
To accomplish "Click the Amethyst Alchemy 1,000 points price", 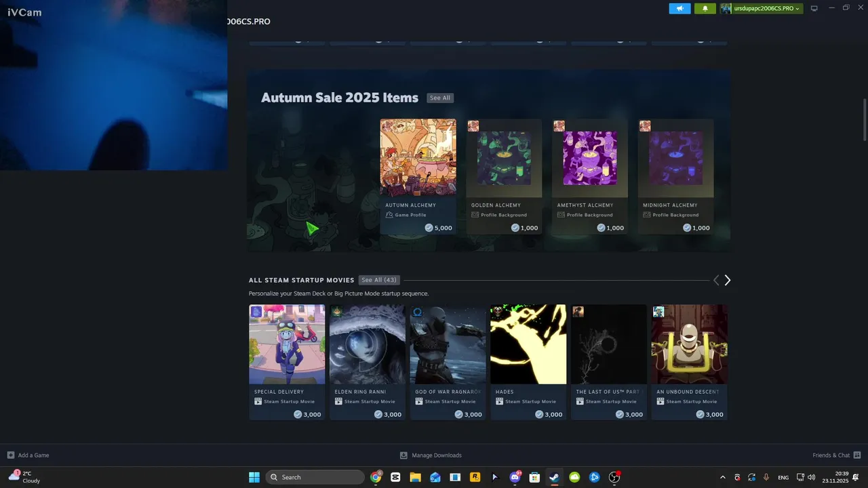I will click(x=610, y=228).
